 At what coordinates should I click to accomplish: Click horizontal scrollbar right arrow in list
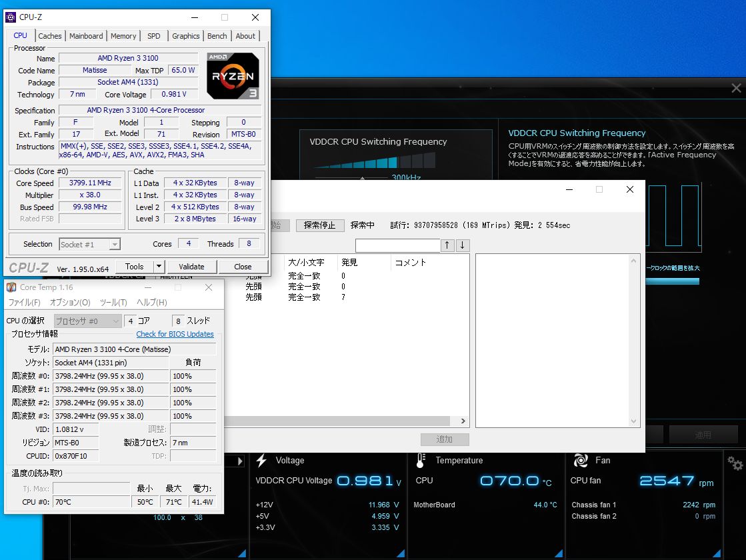tap(463, 421)
